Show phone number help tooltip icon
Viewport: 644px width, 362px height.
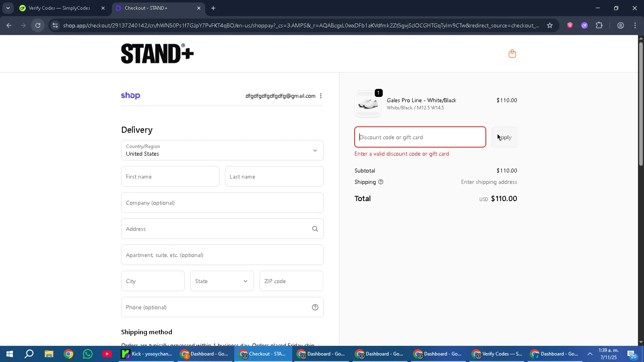(x=315, y=308)
